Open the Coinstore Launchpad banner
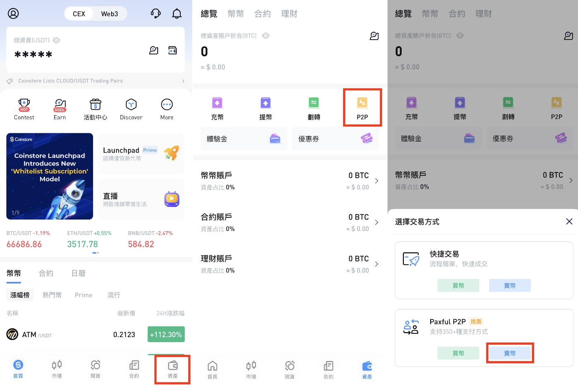Viewport: 578px width, 392px height. (50, 176)
